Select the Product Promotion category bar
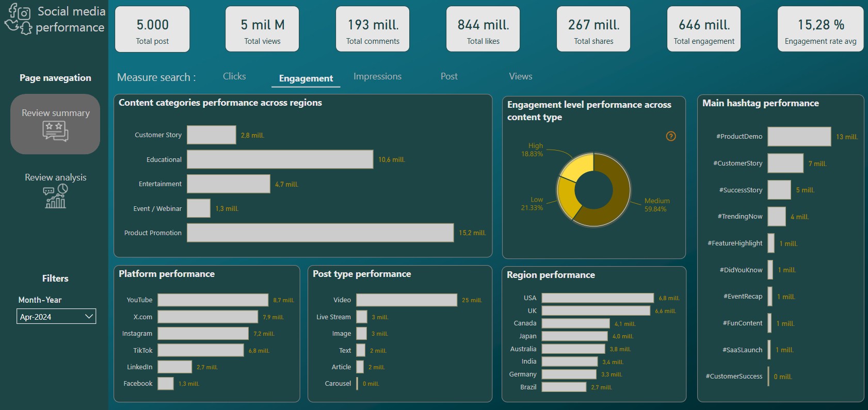Screen dimensions: 868x410 coord(320,233)
